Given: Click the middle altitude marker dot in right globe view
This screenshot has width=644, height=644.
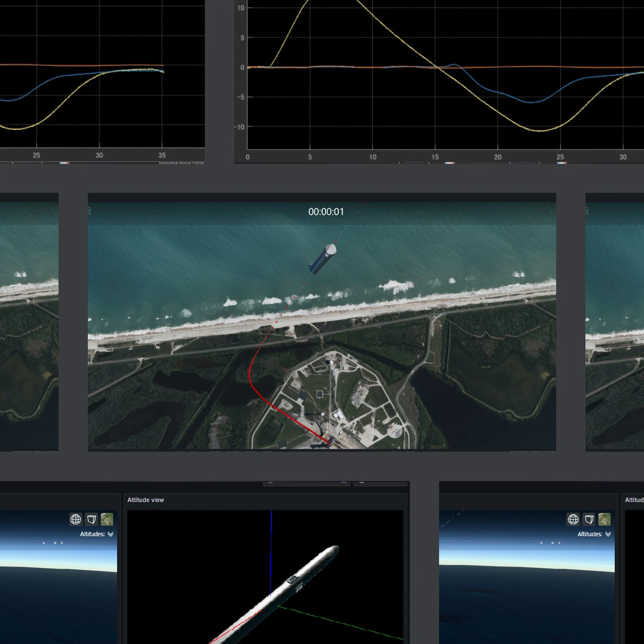Looking at the screenshot, I should point(552,543).
